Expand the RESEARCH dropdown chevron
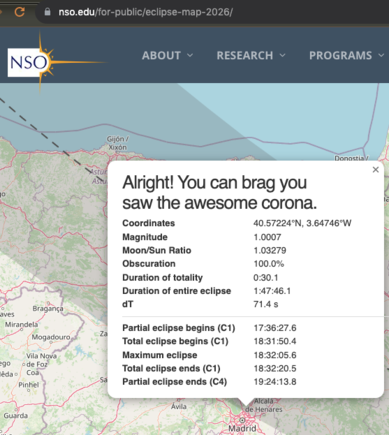 (x=282, y=55)
